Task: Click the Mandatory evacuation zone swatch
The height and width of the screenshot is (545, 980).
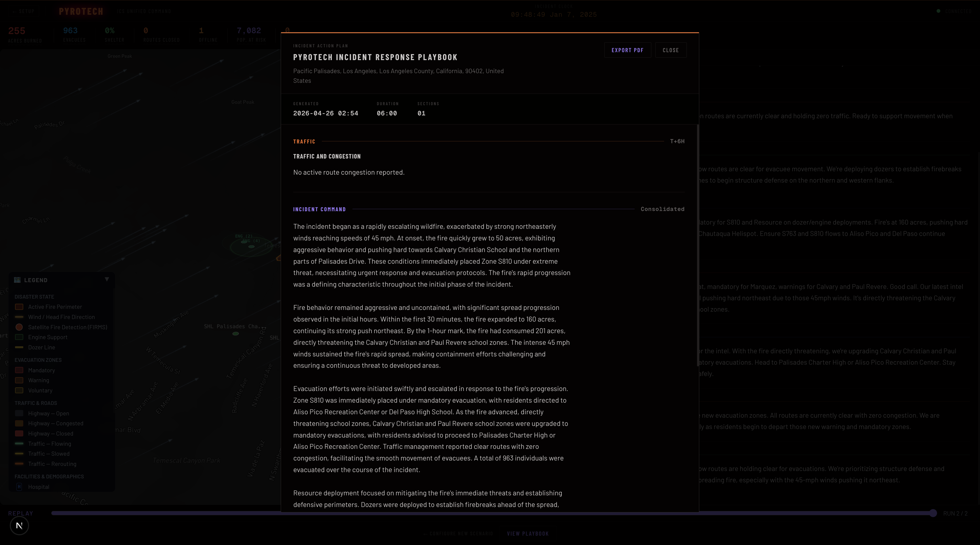Action: [19, 370]
